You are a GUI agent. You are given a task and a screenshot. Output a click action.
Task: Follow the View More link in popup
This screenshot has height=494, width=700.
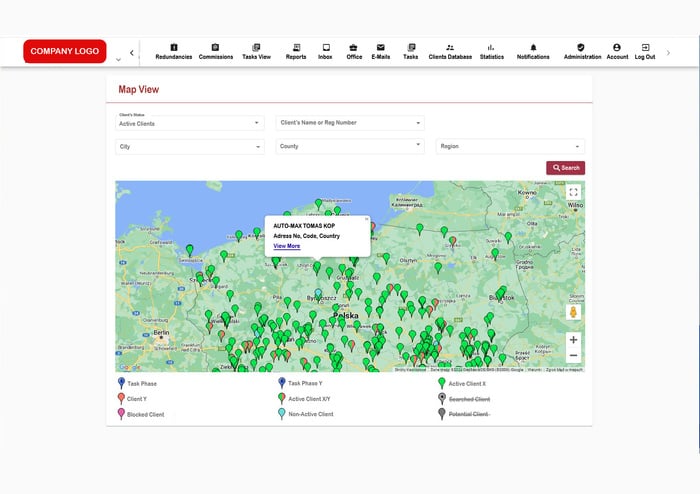[286, 246]
